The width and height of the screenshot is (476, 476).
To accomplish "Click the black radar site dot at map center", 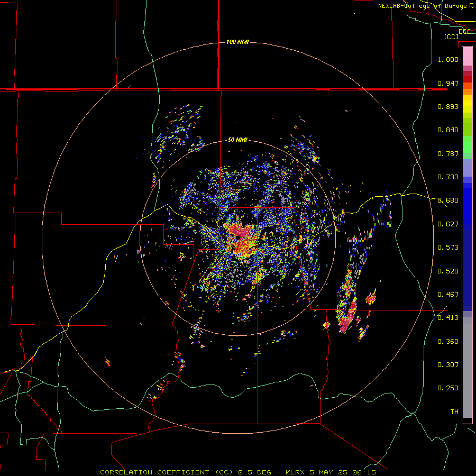I will click(x=239, y=237).
